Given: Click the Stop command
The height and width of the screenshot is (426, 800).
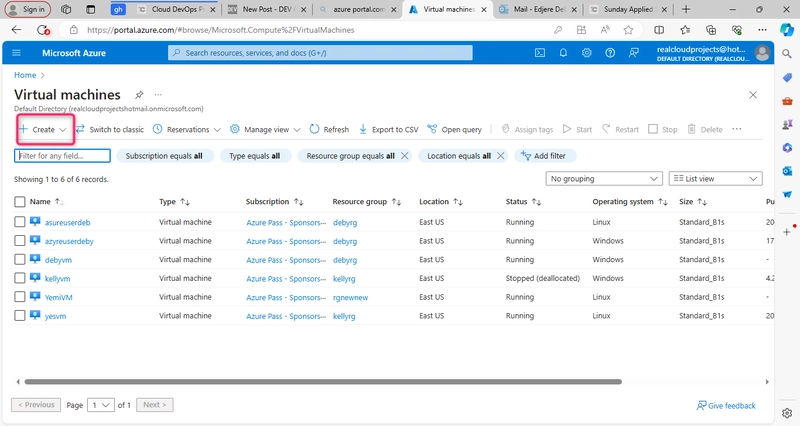Looking at the screenshot, I should click(x=663, y=130).
